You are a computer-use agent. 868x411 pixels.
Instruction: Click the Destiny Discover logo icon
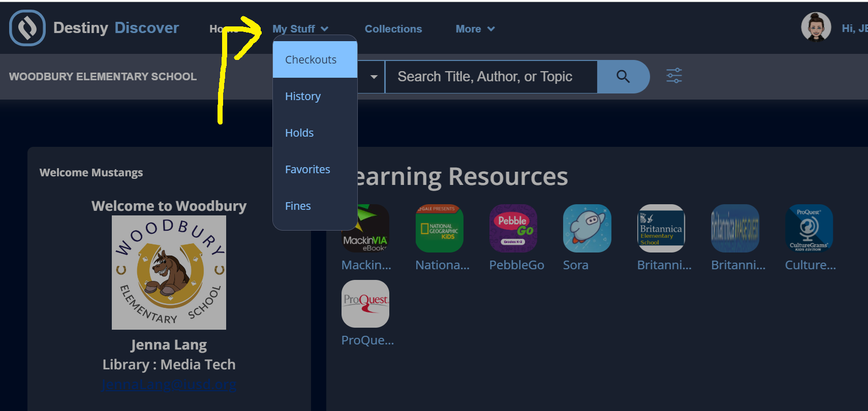coord(27,28)
